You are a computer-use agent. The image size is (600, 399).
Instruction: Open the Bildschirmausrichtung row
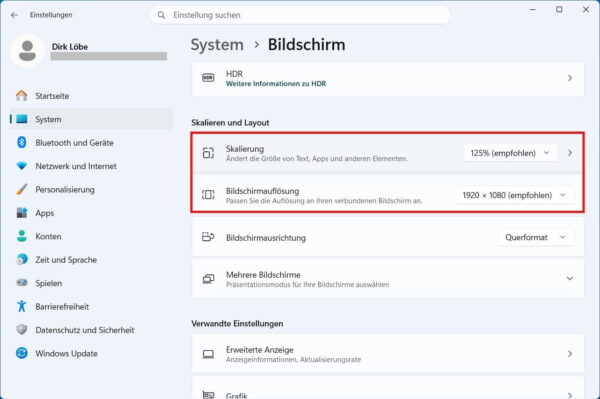[388, 237]
